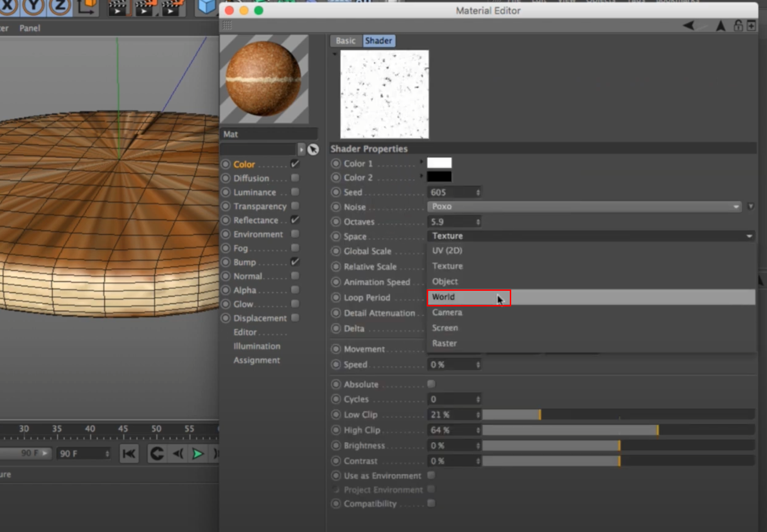Open the Editor material settings
The image size is (767, 532).
click(x=245, y=332)
